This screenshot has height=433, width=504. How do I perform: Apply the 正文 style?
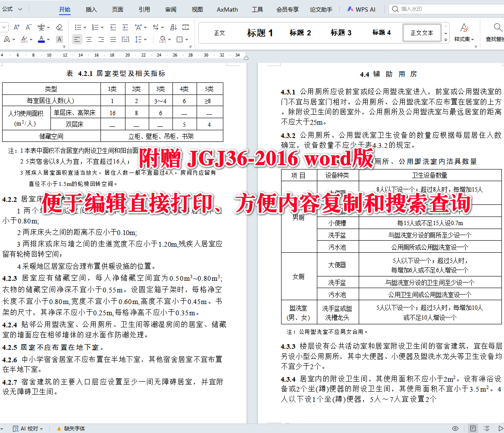point(219,33)
